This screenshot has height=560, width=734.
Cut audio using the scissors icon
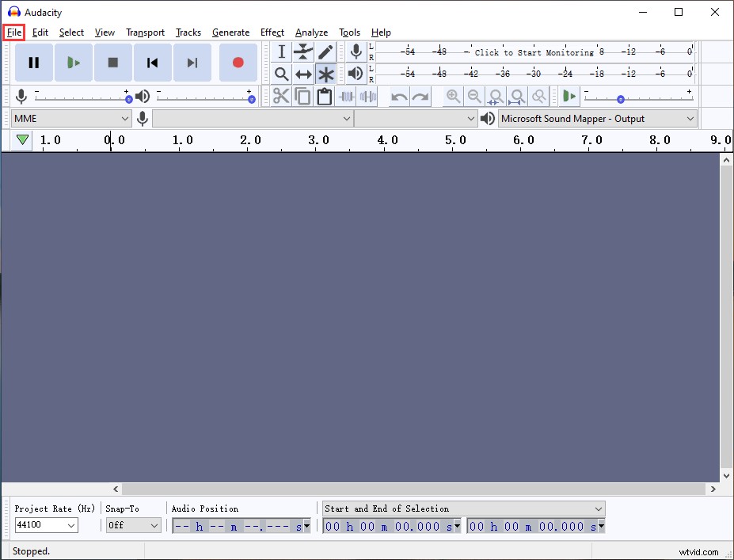pyautogui.click(x=281, y=96)
